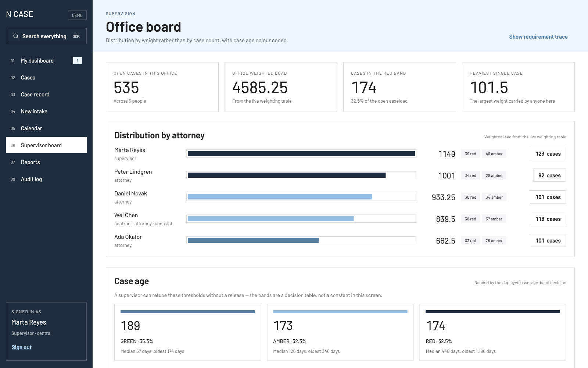Click Show requirement trace link

point(538,37)
